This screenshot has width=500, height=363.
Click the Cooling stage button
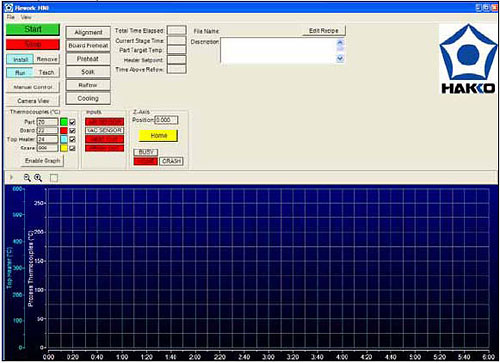[x=88, y=98]
